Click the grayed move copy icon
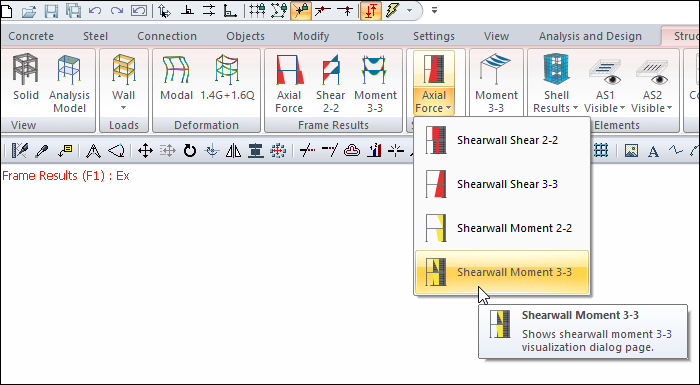This screenshot has width=700, height=385. click(167, 151)
